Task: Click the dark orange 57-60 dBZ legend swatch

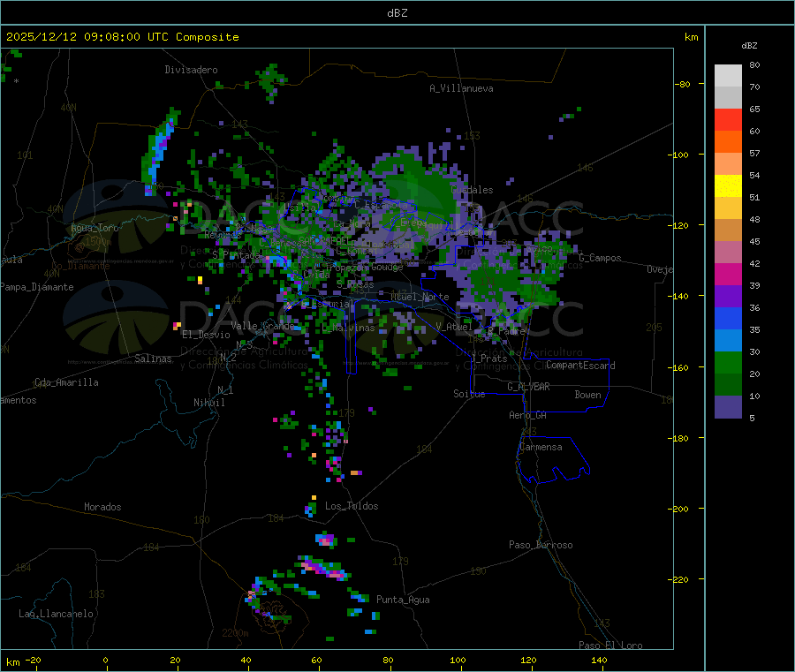Action: pos(728,142)
